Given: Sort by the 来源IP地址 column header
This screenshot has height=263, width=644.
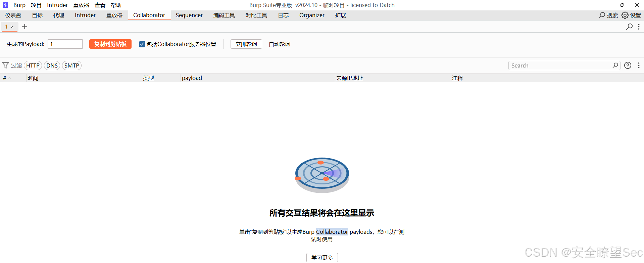Looking at the screenshot, I should click(x=393, y=78).
